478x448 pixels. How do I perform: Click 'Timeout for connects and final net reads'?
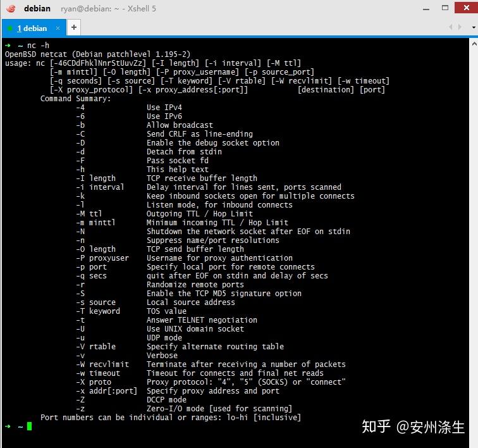(235, 373)
